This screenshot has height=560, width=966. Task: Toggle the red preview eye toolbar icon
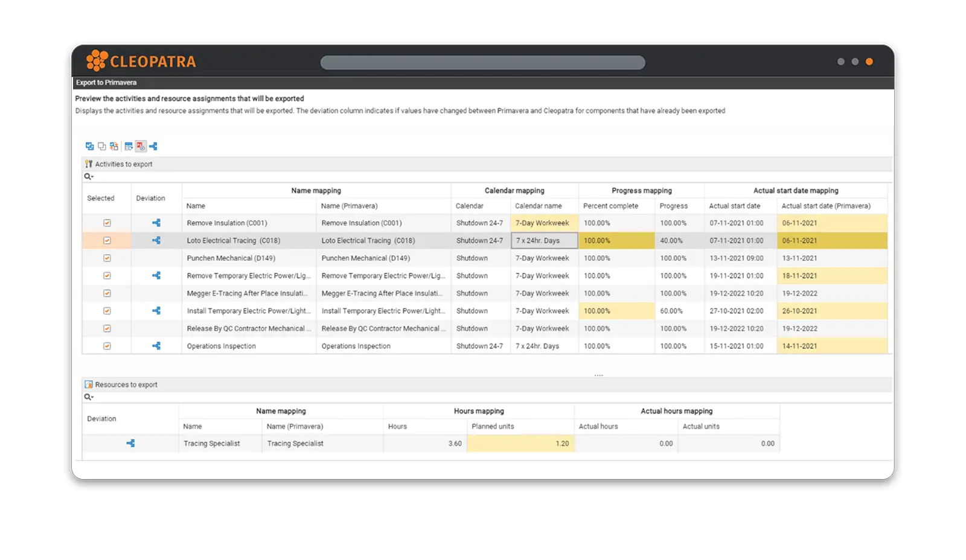[x=141, y=146]
